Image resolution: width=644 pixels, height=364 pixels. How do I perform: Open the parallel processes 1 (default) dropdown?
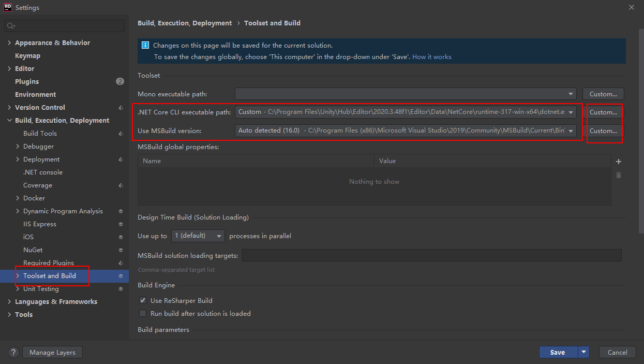click(x=198, y=236)
